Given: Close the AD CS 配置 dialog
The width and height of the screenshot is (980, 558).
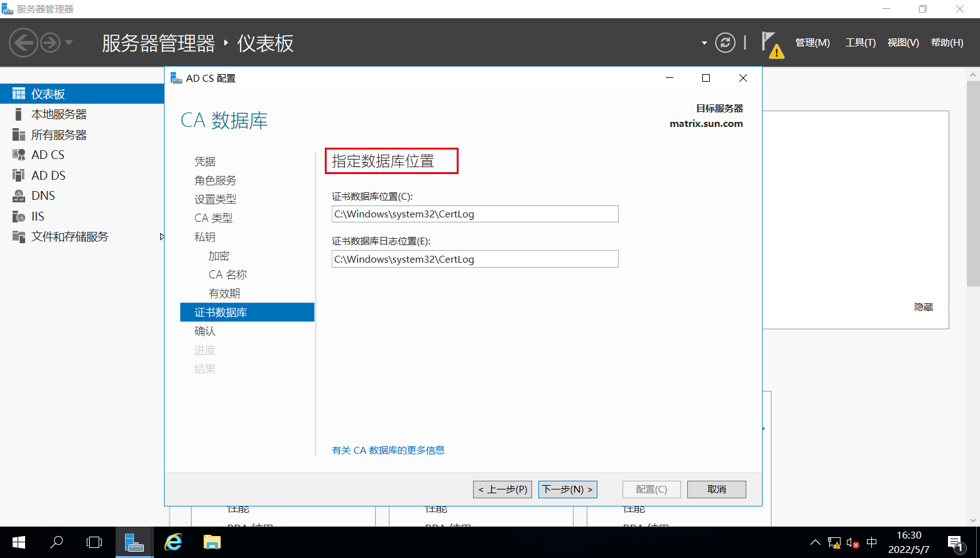Looking at the screenshot, I should 743,78.
